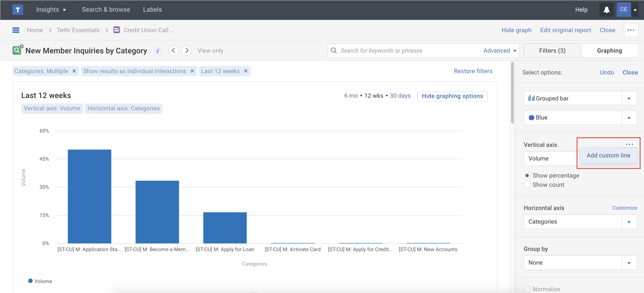Select the Show percentage radio button
644x293 pixels.
527,176
